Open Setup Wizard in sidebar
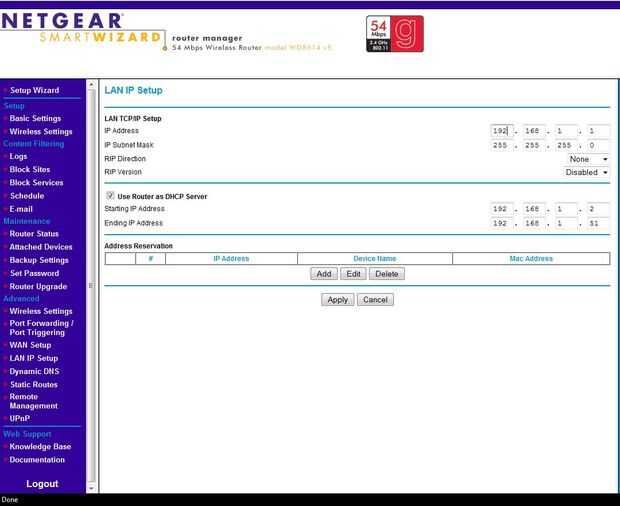 [34, 90]
